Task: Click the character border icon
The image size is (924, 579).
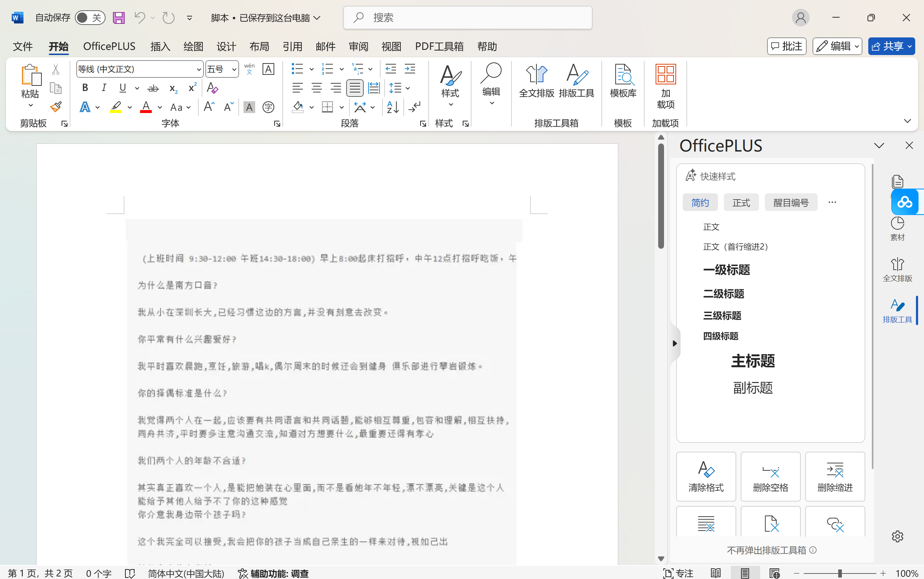Action: (x=268, y=69)
